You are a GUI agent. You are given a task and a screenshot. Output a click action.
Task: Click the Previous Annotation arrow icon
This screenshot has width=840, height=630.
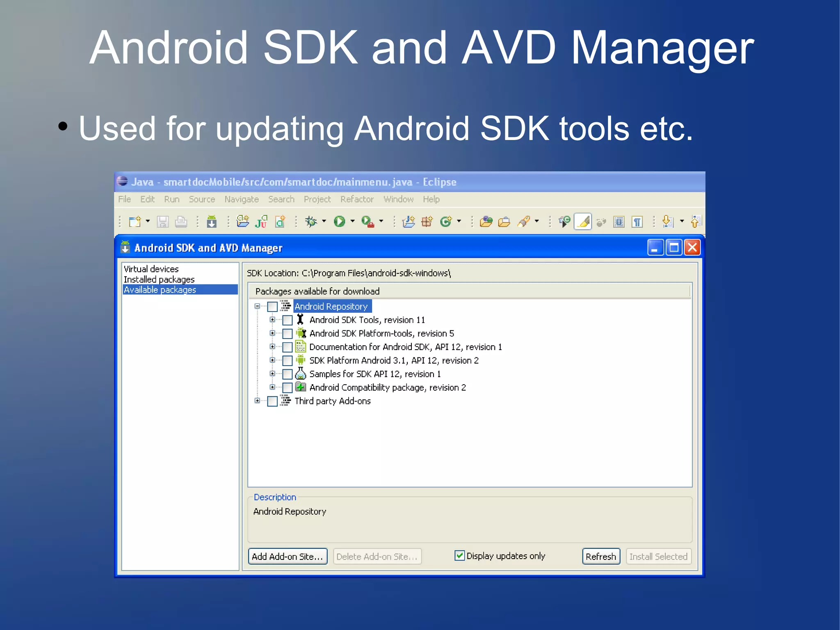coord(696,222)
